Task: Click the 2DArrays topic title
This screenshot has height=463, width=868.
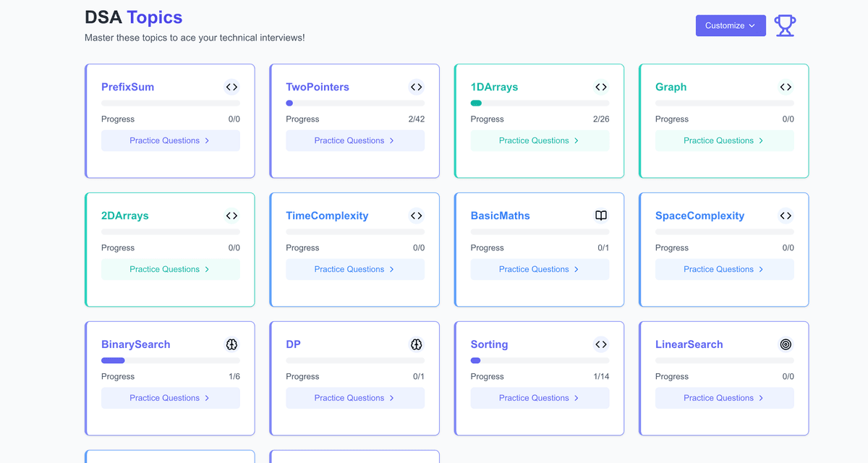Action: click(126, 216)
